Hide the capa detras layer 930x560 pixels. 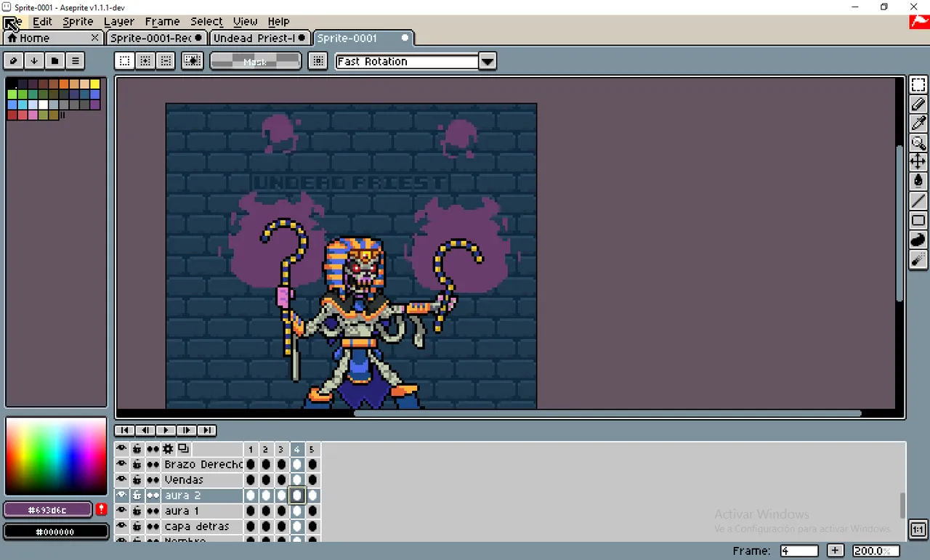[121, 526]
